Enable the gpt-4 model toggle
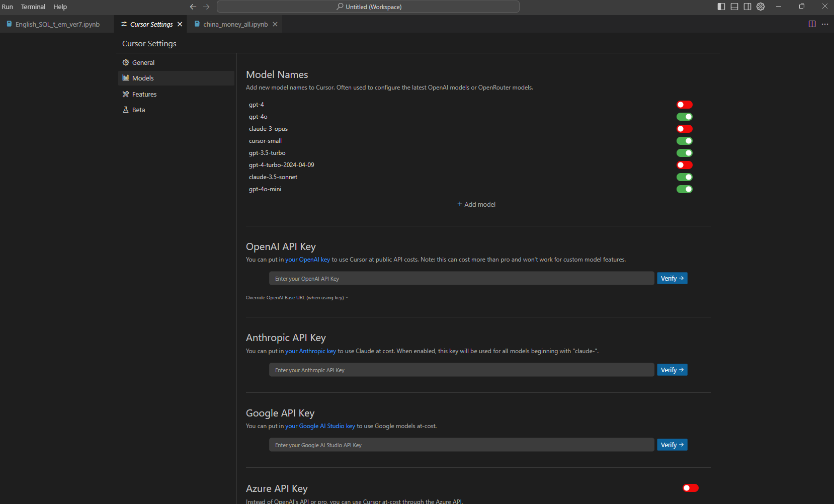Image resolution: width=834 pixels, height=504 pixels. point(684,105)
